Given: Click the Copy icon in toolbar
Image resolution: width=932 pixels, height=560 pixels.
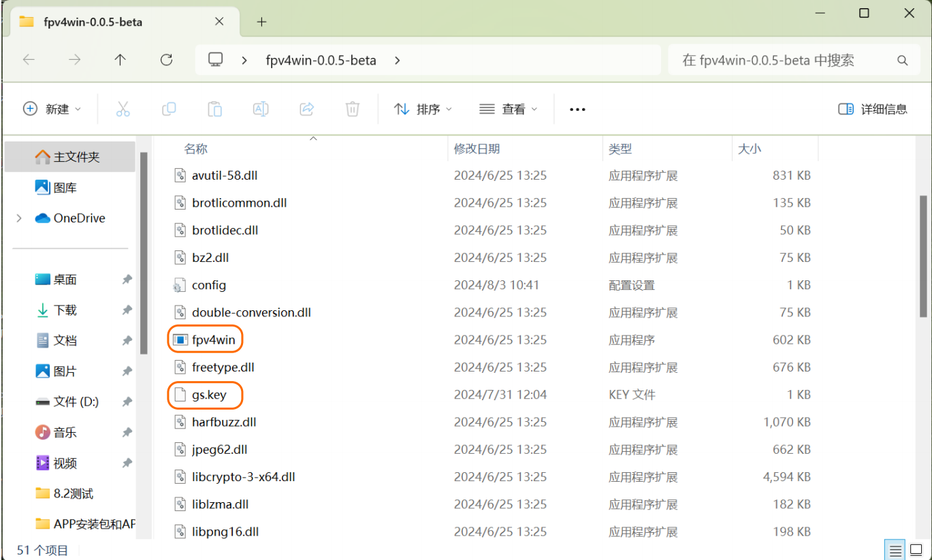Looking at the screenshot, I should coord(169,109).
